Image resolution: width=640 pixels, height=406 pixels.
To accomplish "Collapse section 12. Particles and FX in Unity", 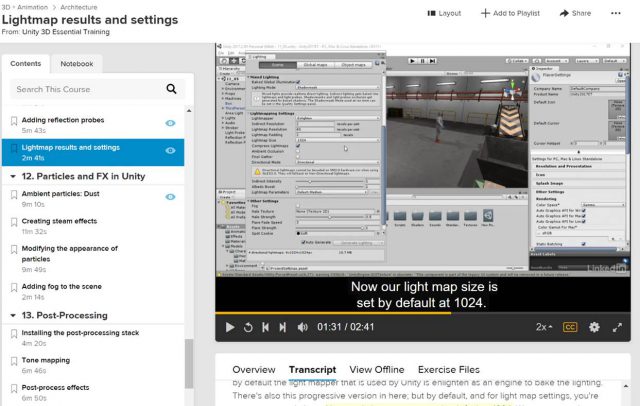I will coord(13,177).
